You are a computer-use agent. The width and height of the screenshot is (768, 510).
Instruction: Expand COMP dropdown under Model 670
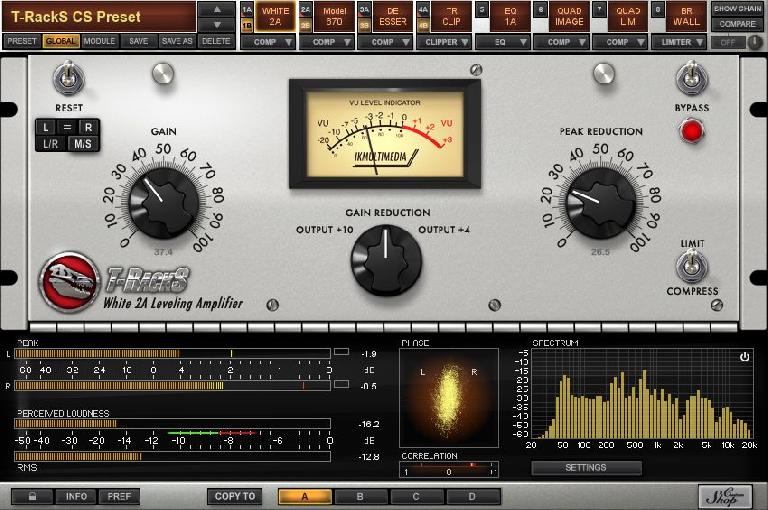327,42
